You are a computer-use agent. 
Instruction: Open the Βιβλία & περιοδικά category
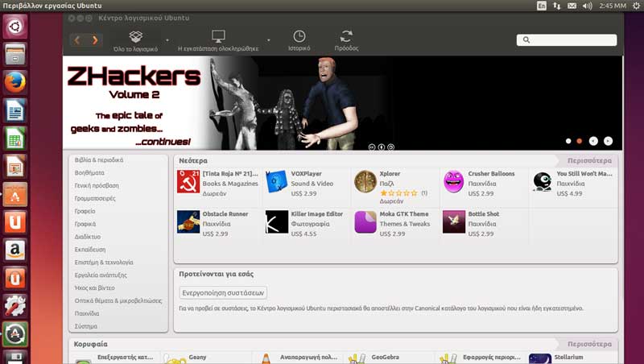tap(99, 159)
